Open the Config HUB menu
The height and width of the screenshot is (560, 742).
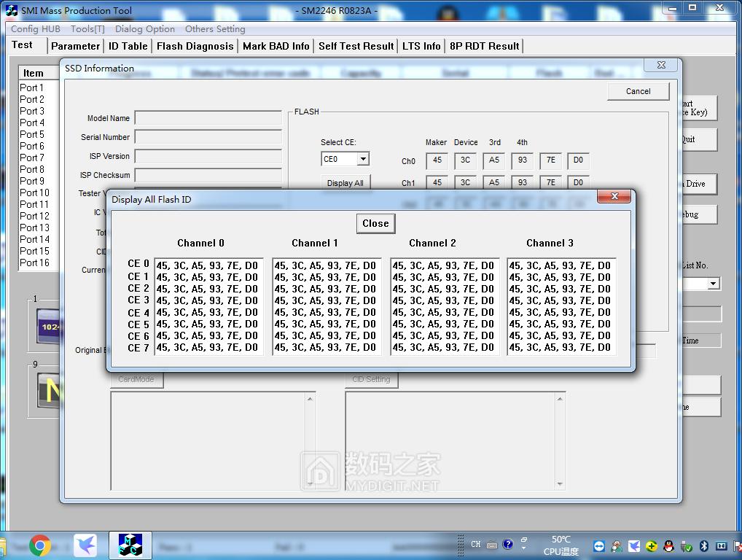pos(36,29)
